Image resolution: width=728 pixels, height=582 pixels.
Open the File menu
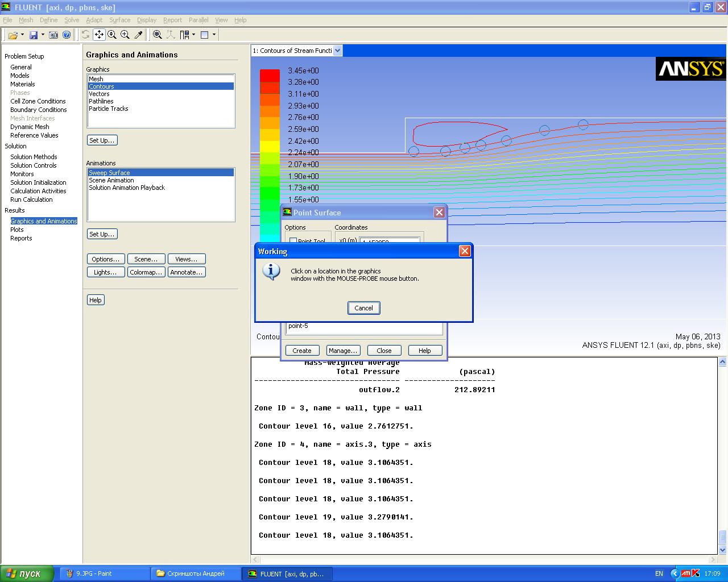(x=7, y=20)
